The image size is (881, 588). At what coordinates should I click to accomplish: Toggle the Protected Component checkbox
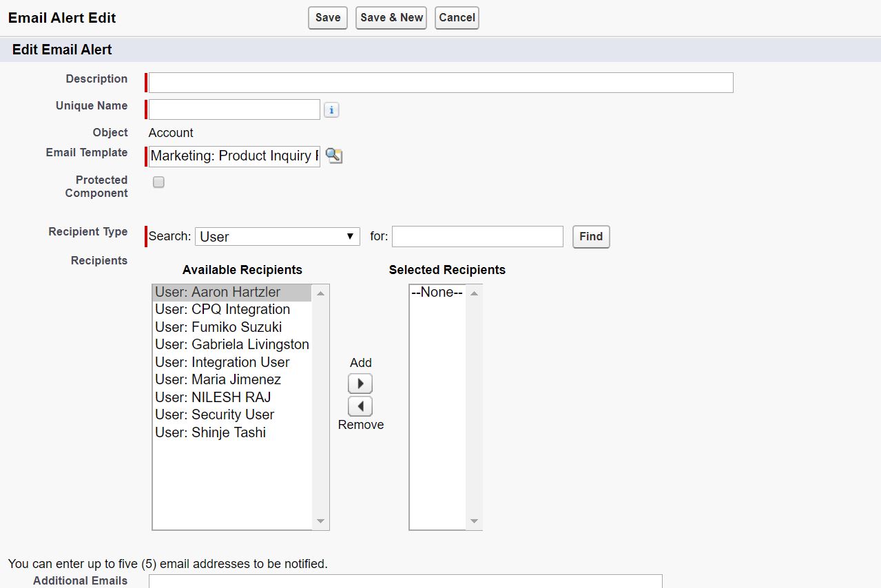158,182
